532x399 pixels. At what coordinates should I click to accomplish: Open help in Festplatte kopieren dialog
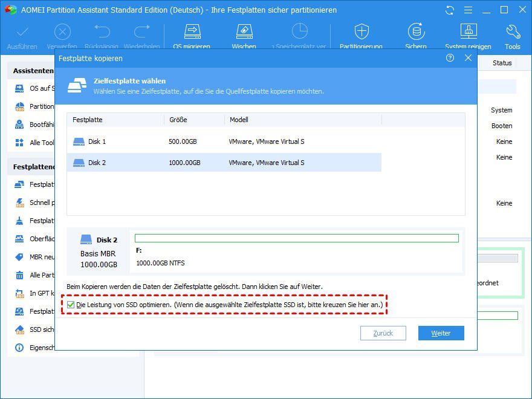[450, 58]
